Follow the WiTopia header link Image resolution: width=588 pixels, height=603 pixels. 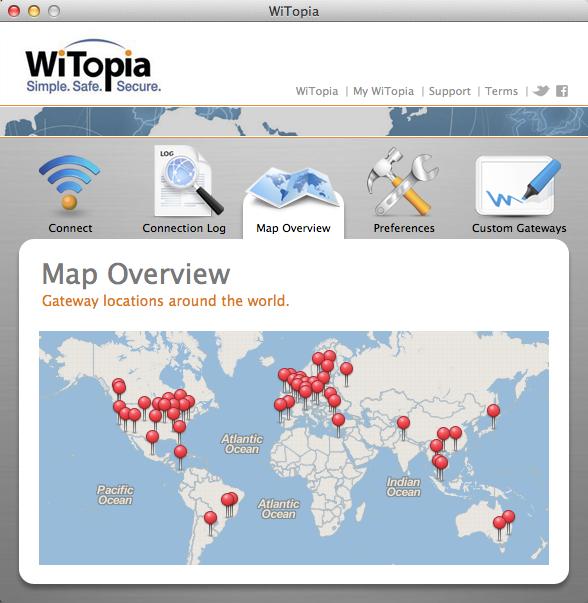point(317,91)
